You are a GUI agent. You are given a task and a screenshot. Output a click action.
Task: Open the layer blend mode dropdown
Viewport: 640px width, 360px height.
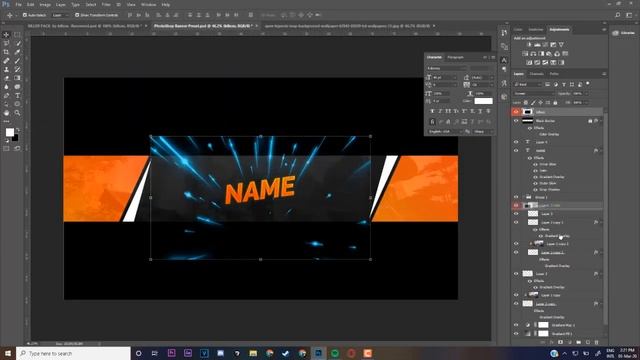pyautogui.click(x=534, y=93)
